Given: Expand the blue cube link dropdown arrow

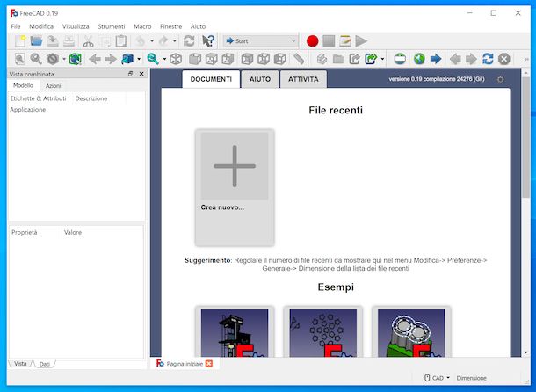Looking at the screenshot, I should [x=139, y=59].
